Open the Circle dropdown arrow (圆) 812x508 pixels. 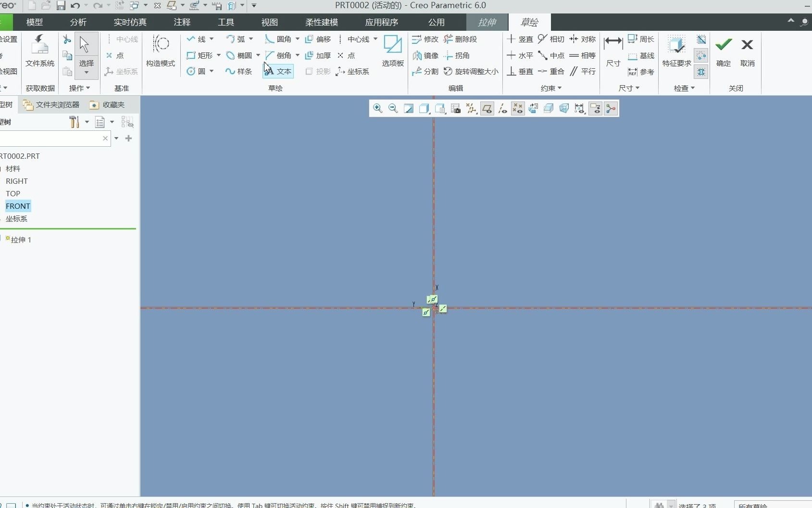[x=212, y=71]
